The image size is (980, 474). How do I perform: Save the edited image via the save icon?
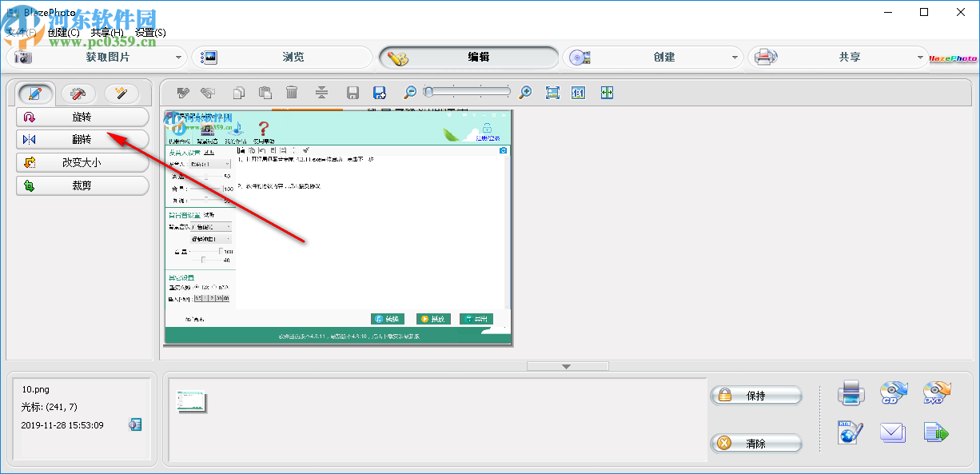(x=352, y=92)
